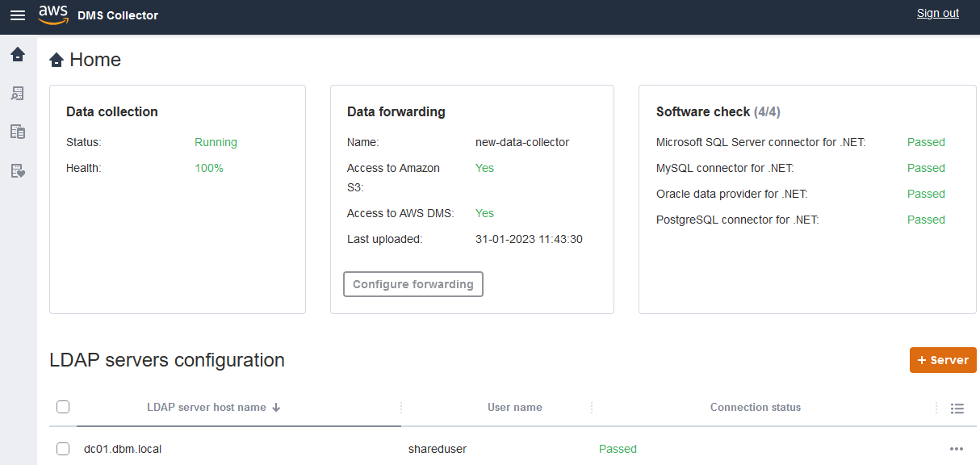Click the Sign out link
The height and width of the screenshot is (465, 980).
click(x=937, y=13)
